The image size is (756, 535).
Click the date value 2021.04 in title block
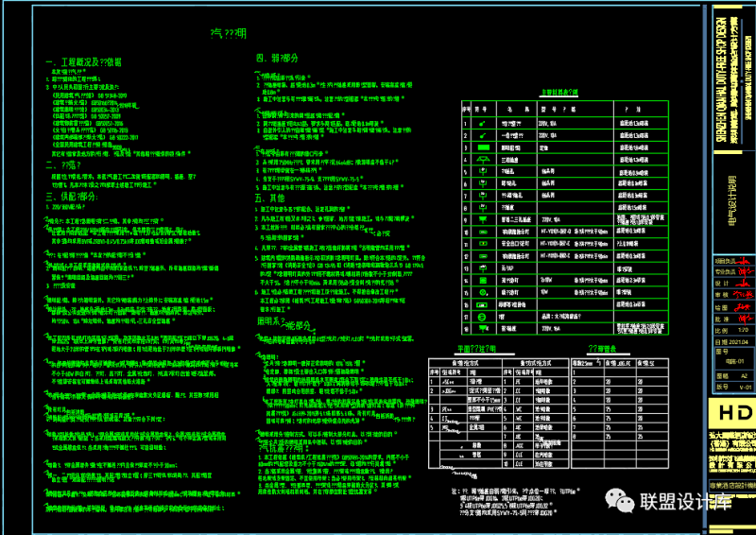[x=737, y=341]
